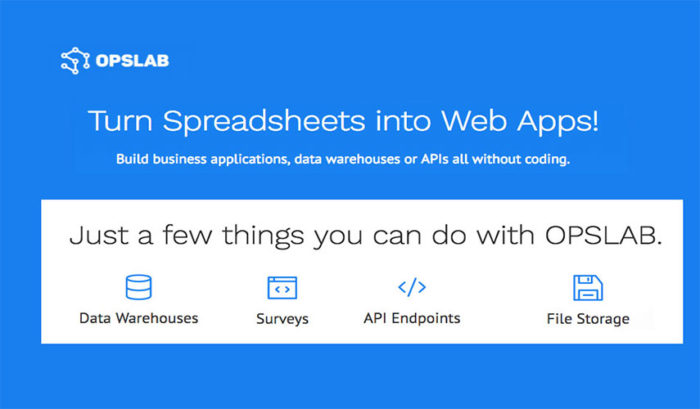Click the word OPSLAB in the card heading
The image size is (700, 409).
pyautogui.click(x=603, y=235)
